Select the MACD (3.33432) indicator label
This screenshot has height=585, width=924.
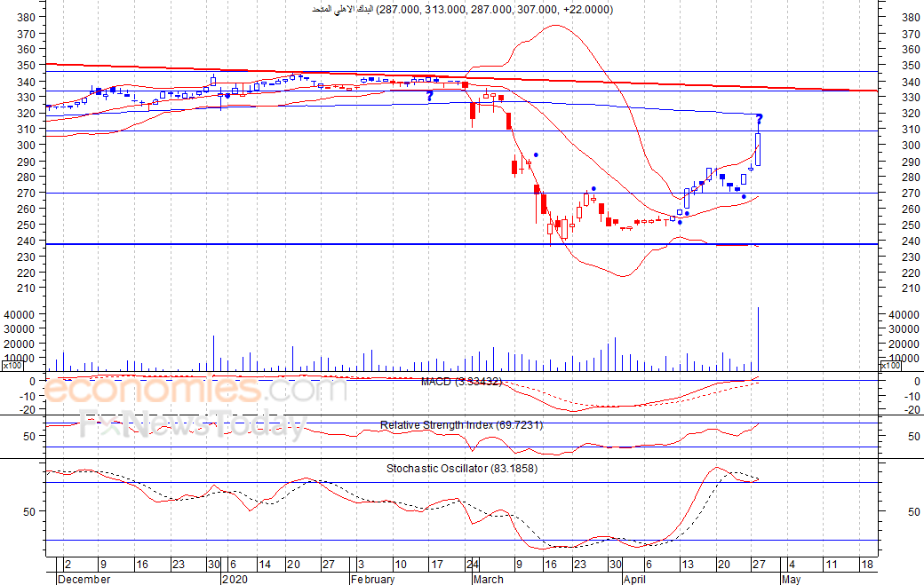coord(461,382)
